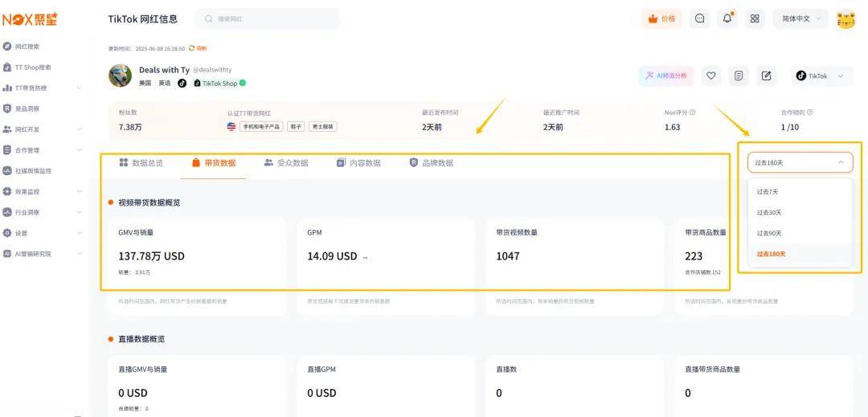Click the AI频道分析 button
Viewport: 868px width, 417px height.
click(x=666, y=76)
